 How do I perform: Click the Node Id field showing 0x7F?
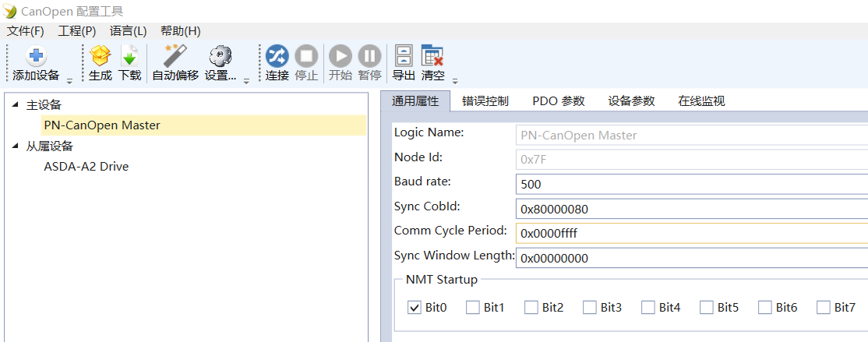[x=691, y=160]
